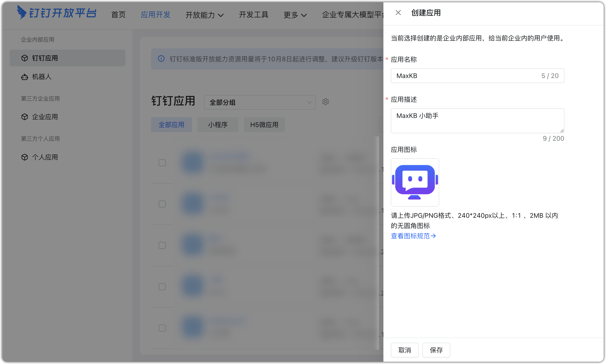Viewport: 606px width, 364px height.
Task: Click the info icon in the notice banner
Action: [161, 59]
